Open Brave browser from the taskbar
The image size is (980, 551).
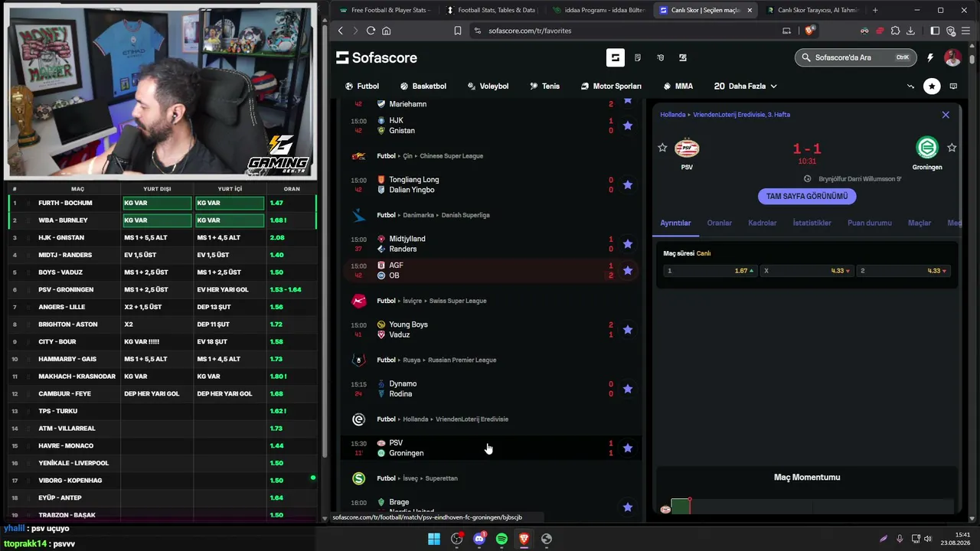(524, 539)
